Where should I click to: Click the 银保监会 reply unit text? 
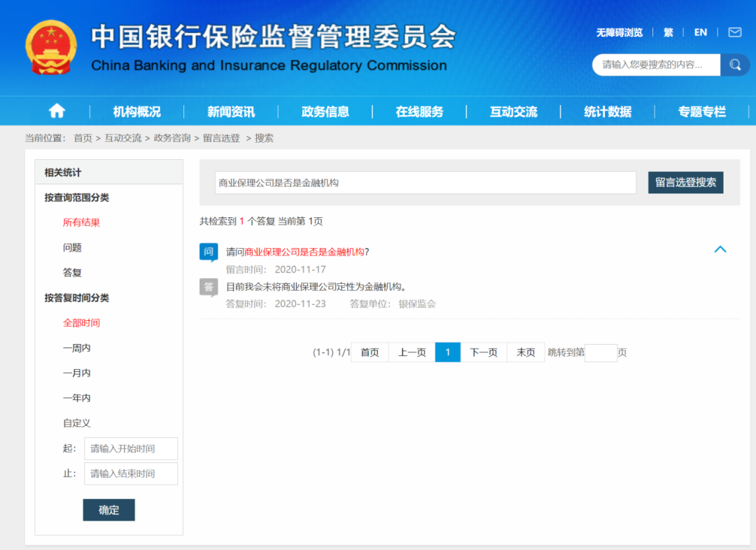[417, 304]
